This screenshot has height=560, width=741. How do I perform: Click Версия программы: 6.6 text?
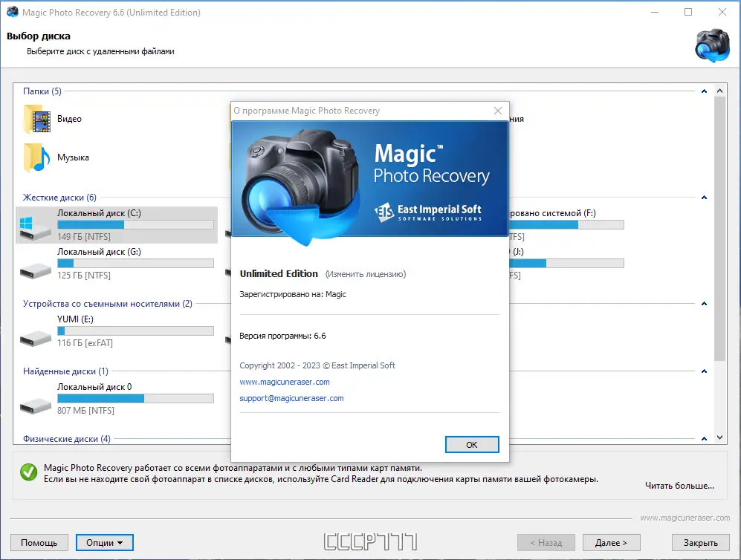(x=282, y=336)
